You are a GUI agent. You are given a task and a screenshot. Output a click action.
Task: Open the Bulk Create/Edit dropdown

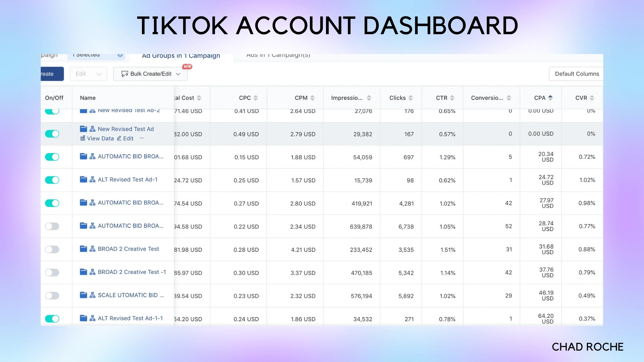(150, 74)
